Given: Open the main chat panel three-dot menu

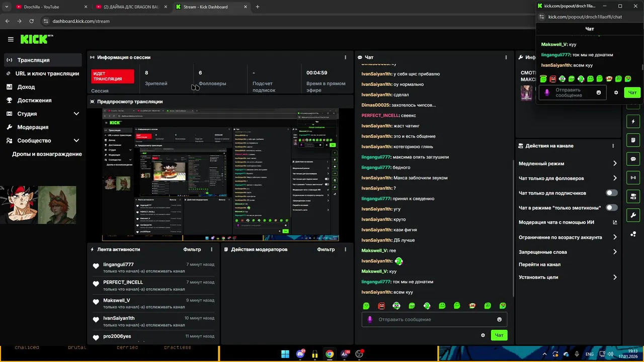Looking at the screenshot, I should click(x=506, y=57).
